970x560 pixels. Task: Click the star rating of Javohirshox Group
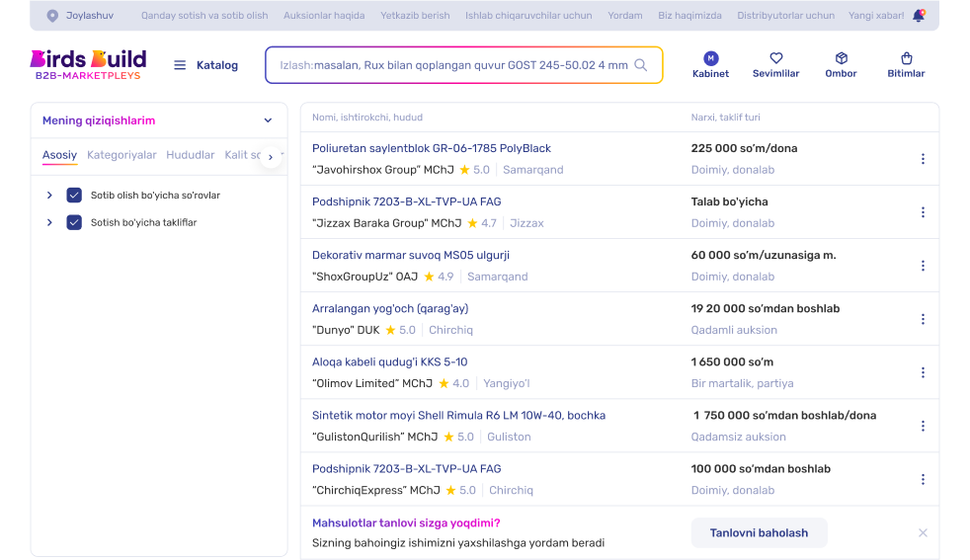[474, 170]
